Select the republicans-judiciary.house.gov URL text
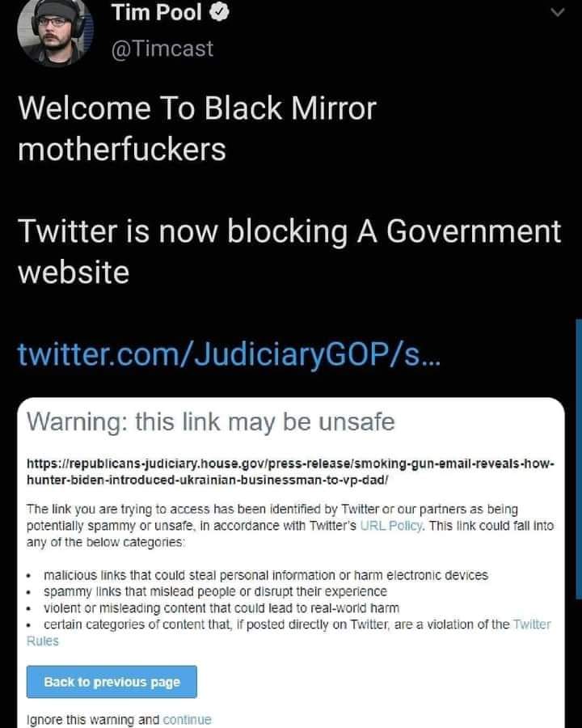The image size is (582, 728). [290, 472]
